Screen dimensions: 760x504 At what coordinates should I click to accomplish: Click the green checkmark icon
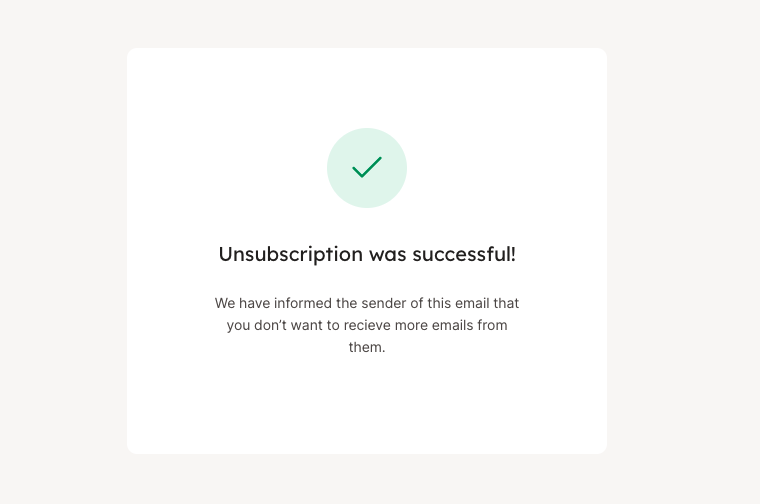pos(367,168)
